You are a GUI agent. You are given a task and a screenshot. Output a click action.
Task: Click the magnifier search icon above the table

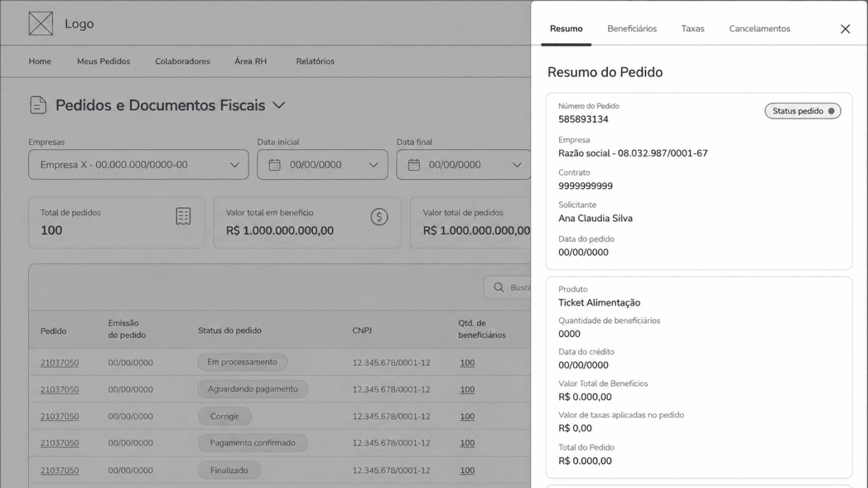[x=499, y=287]
